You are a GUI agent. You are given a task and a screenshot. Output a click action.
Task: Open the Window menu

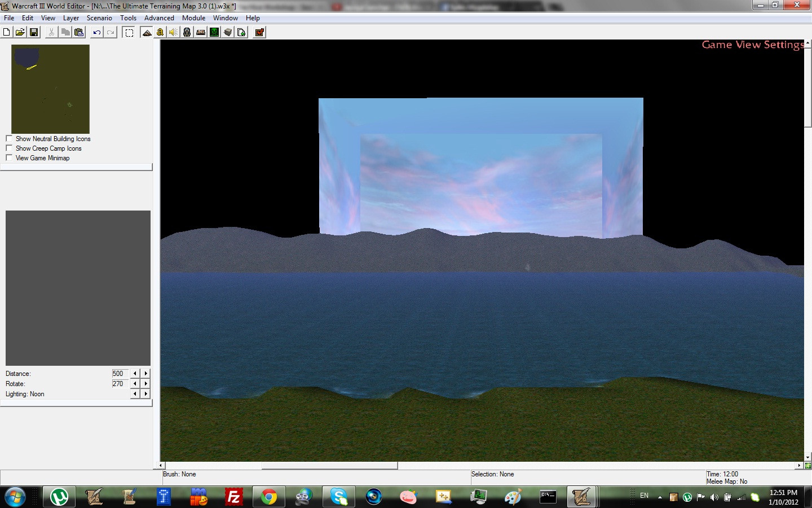226,18
